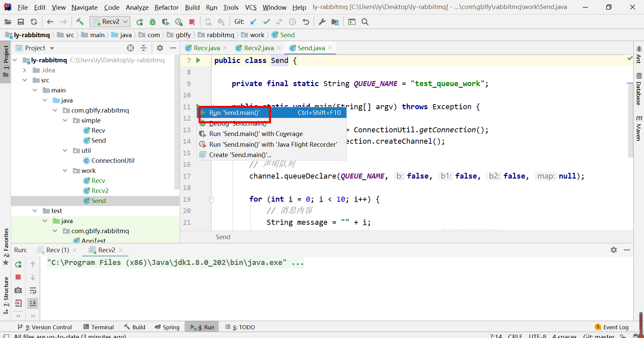Collapse the ly-rabbitmq root node
This screenshot has width=644, height=338.
[x=15, y=60]
